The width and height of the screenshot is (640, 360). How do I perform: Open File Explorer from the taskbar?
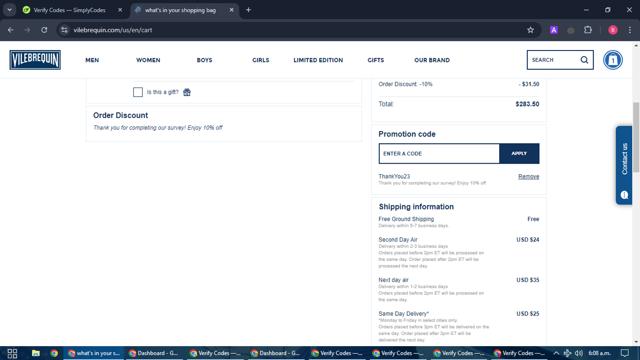tap(36, 353)
